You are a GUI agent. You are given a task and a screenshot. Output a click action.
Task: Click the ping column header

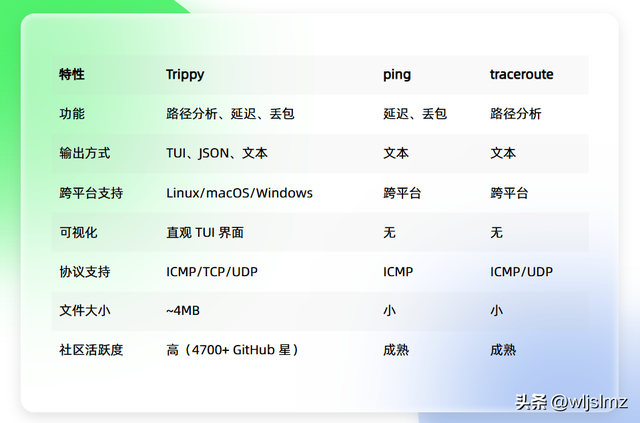tap(397, 75)
